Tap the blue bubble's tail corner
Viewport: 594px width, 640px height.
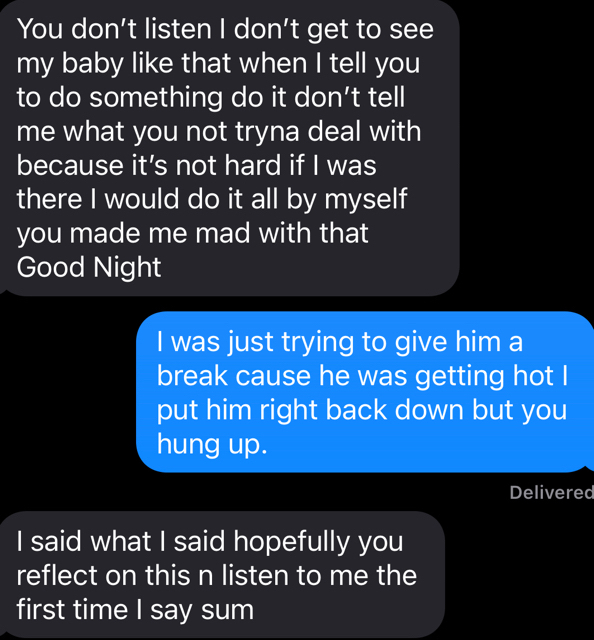tap(589, 468)
